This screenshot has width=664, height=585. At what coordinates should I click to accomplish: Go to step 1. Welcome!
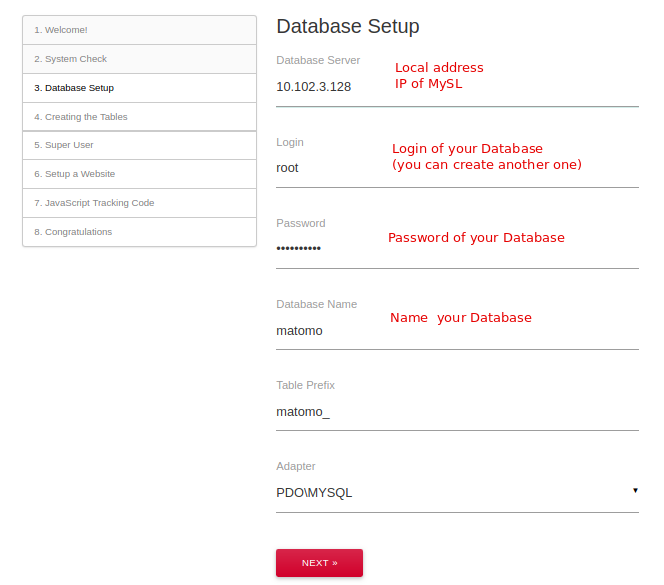139,30
